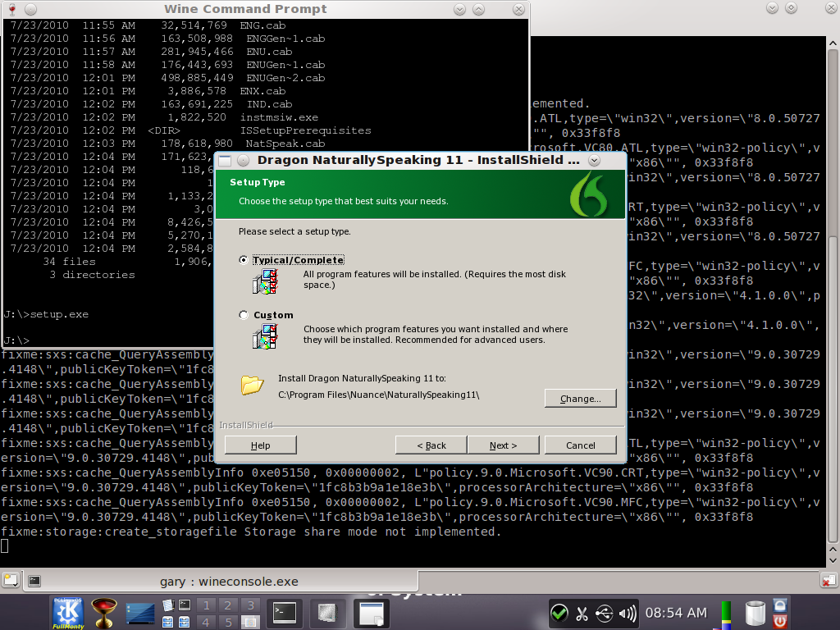Click the instmsiw.exe file entry
This screenshot has height=630, width=840.
(x=279, y=117)
